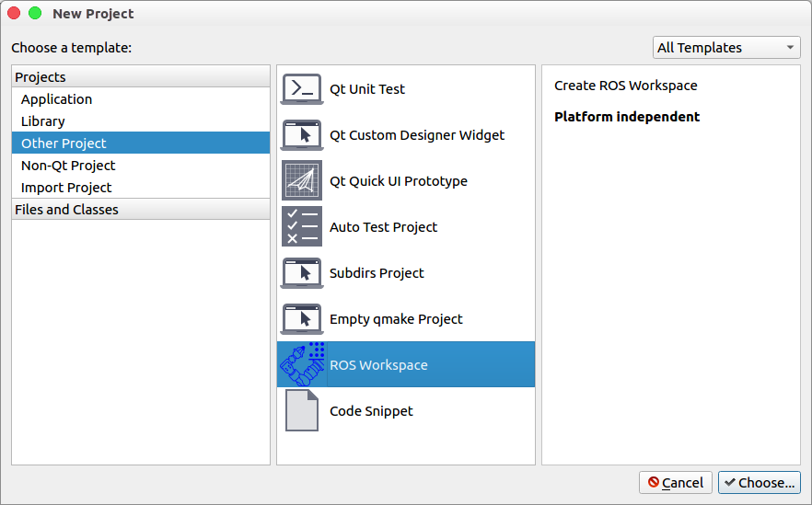
Task: Click the Empty qmake Project icon
Action: click(301, 319)
